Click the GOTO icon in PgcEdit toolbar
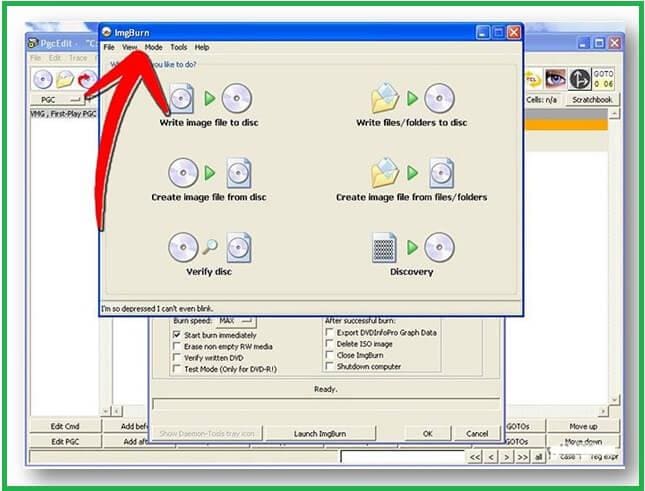This screenshot has height=491, width=645. (x=603, y=78)
